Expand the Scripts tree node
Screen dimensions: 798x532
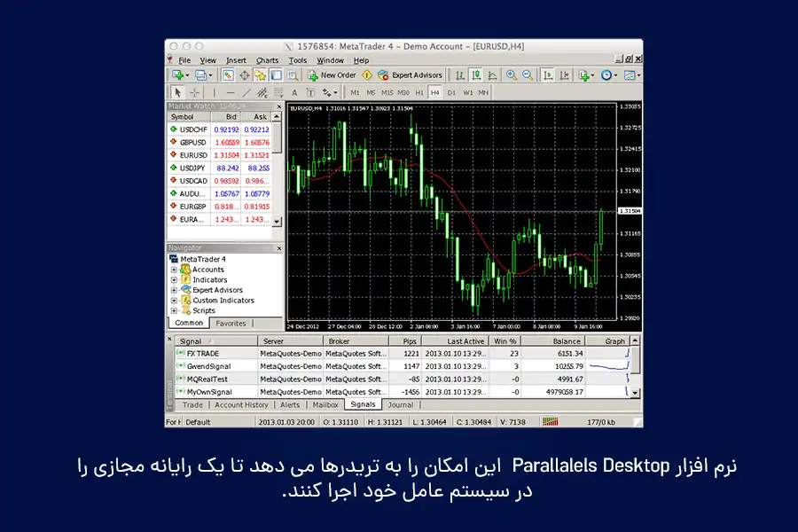click(174, 310)
